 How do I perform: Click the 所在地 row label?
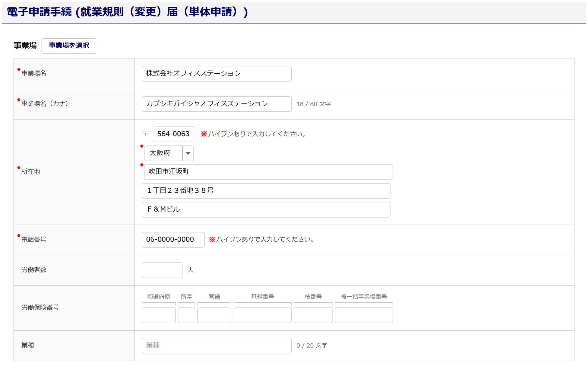(30, 172)
